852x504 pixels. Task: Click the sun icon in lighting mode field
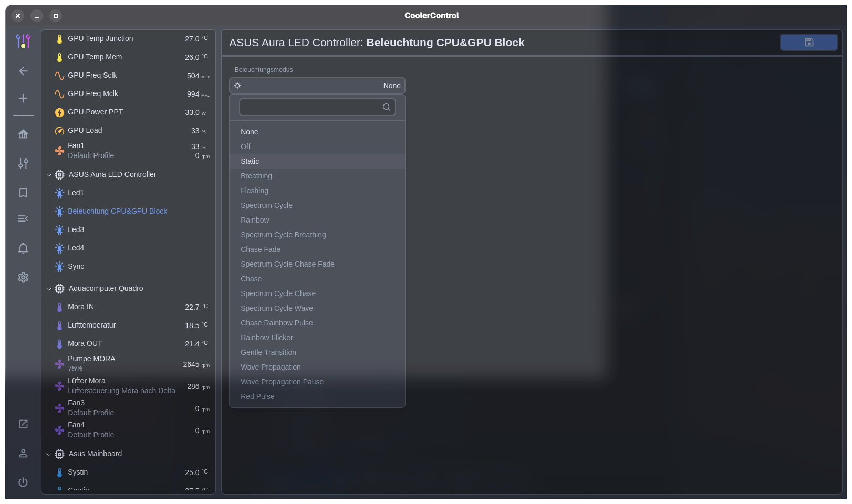click(237, 86)
